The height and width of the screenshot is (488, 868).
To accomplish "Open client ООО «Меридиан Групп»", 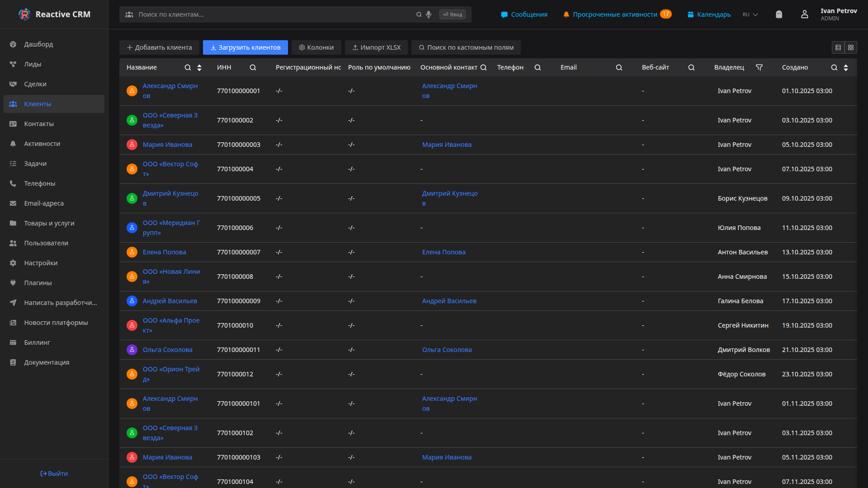I will [171, 228].
